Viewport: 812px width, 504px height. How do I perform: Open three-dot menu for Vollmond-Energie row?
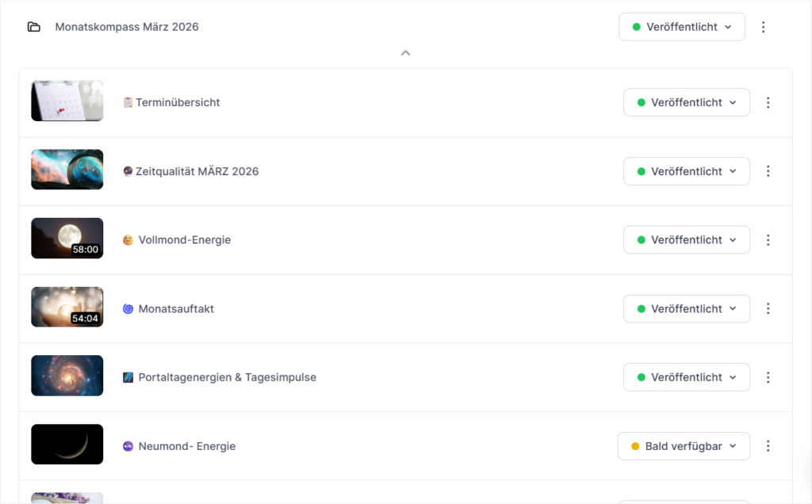[767, 239]
